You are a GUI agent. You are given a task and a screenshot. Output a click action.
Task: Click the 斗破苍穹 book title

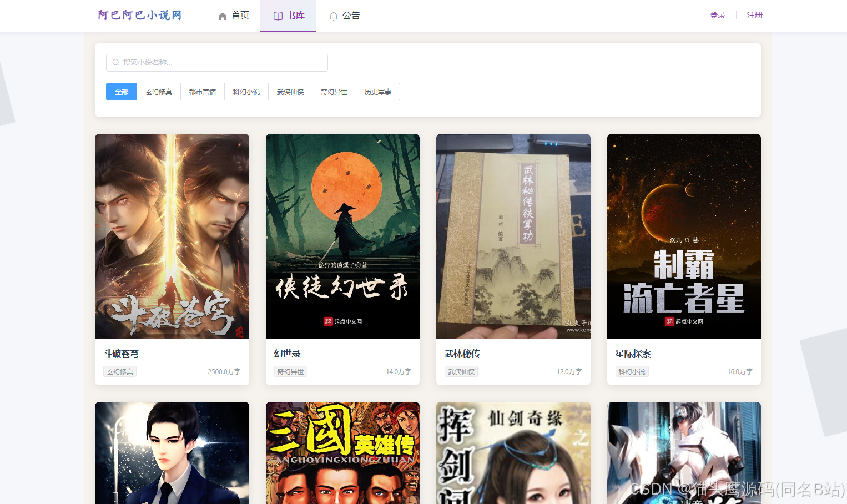(x=121, y=354)
